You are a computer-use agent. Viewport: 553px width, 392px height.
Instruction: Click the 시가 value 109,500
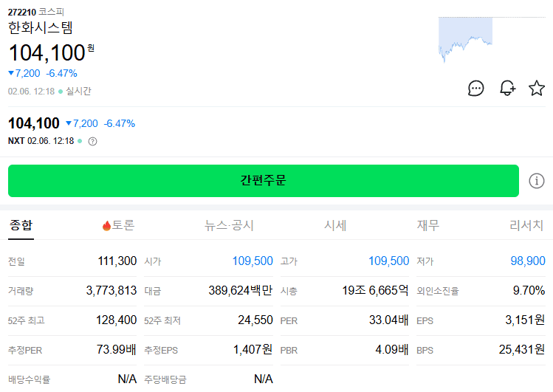(253, 261)
